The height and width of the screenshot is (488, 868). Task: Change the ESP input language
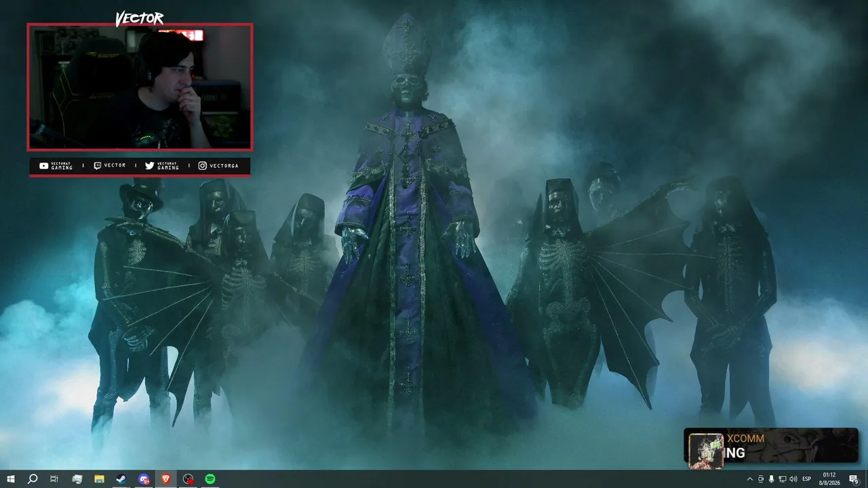point(807,479)
